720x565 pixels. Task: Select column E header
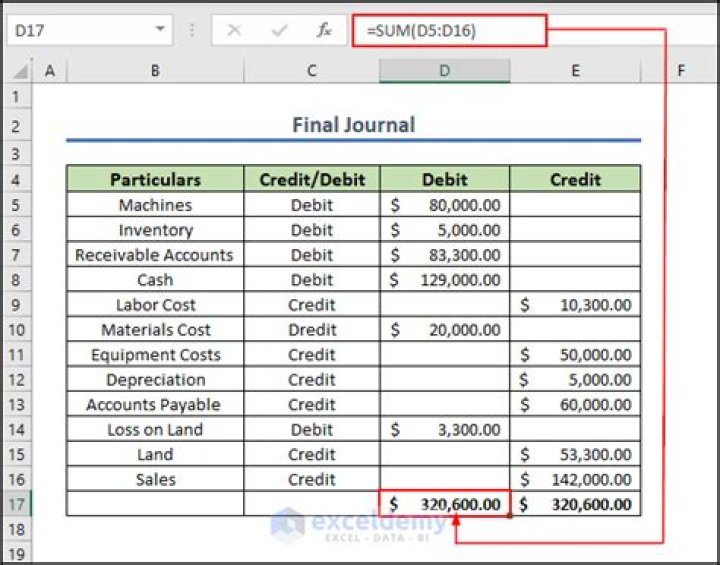(575, 71)
